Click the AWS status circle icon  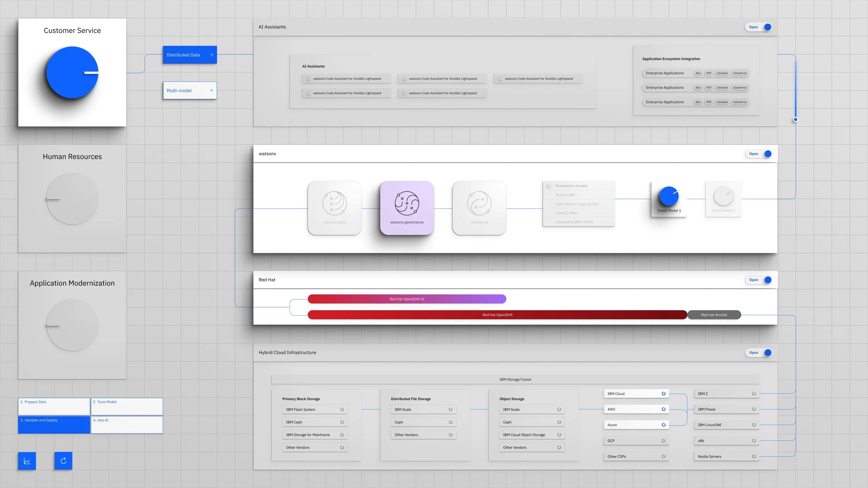pos(663,409)
